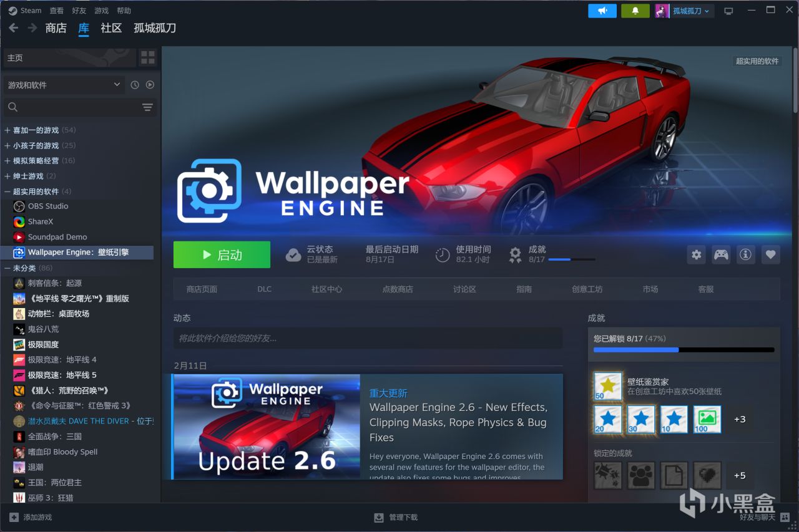This screenshot has height=532, width=799.
Task: Open the friends and chat icon
Action: tap(785, 517)
